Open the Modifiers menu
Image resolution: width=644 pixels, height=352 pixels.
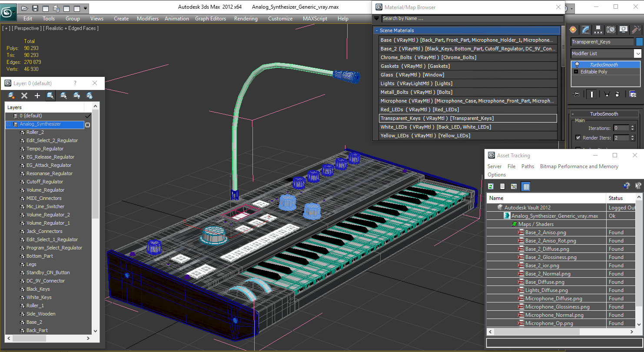148,19
